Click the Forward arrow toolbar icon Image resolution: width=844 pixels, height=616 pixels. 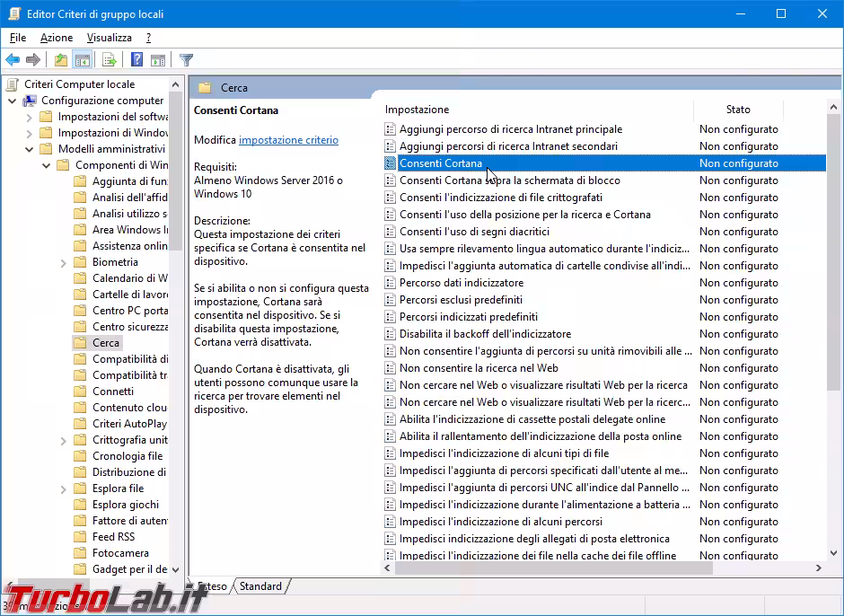tap(33, 60)
